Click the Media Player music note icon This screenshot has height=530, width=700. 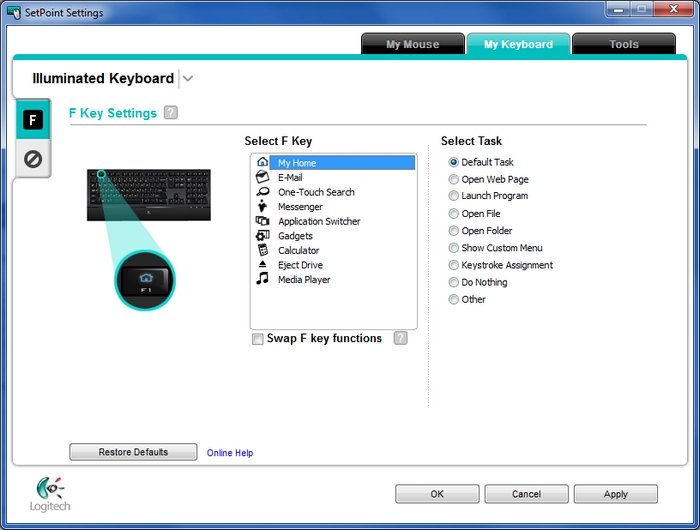pyautogui.click(x=262, y=279)
